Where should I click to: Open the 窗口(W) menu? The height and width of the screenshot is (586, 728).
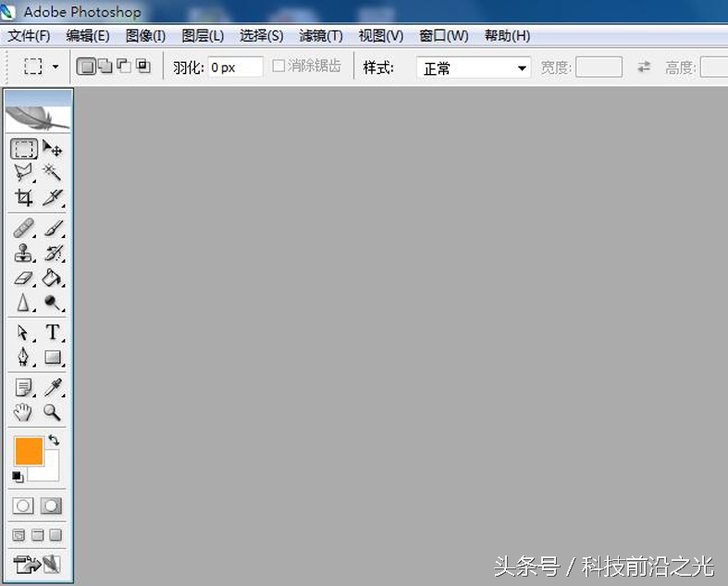pyautogui.click(x=443, y=36)
